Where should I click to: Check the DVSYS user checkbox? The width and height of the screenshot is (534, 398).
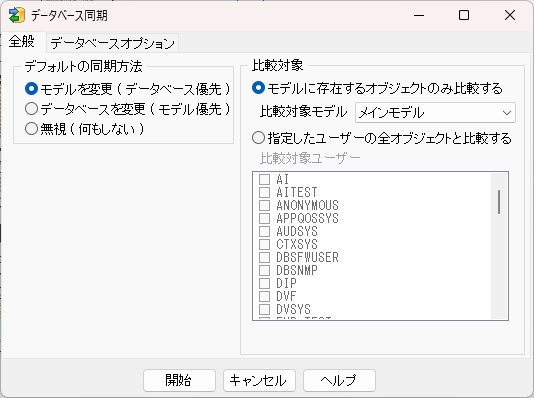point(264,309)
